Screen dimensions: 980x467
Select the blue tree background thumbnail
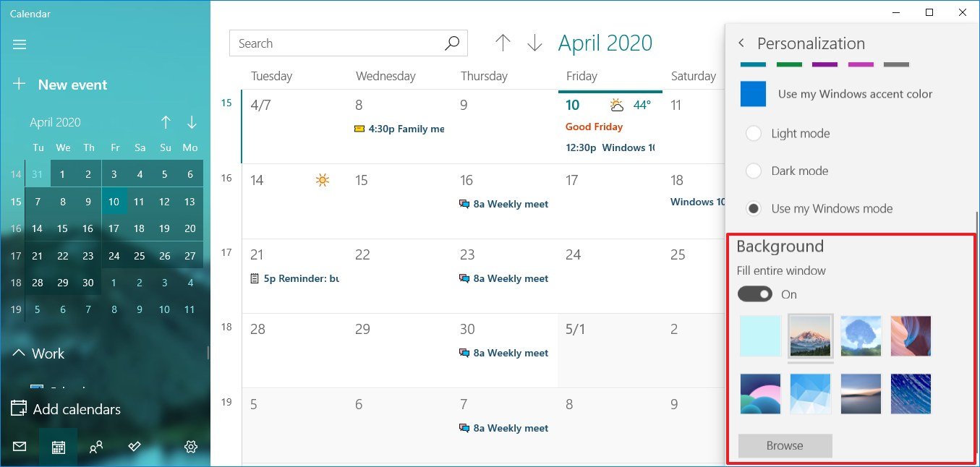[x=861, y=336]
